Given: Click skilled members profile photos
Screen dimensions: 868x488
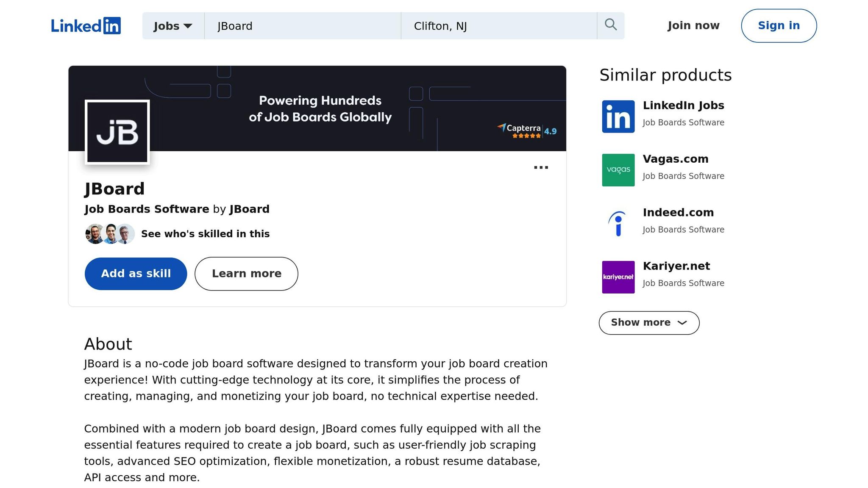Looking at the screenshot, I should coord(110,234).
